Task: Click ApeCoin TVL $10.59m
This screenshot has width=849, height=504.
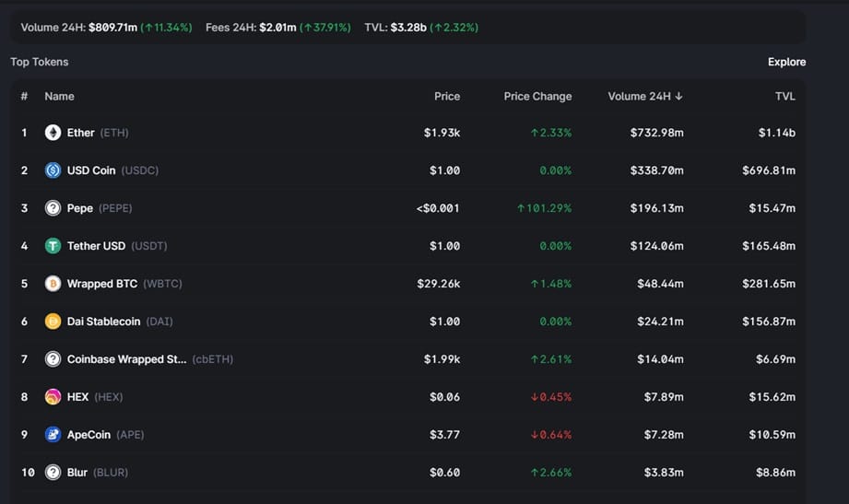Action: (772, 435)
